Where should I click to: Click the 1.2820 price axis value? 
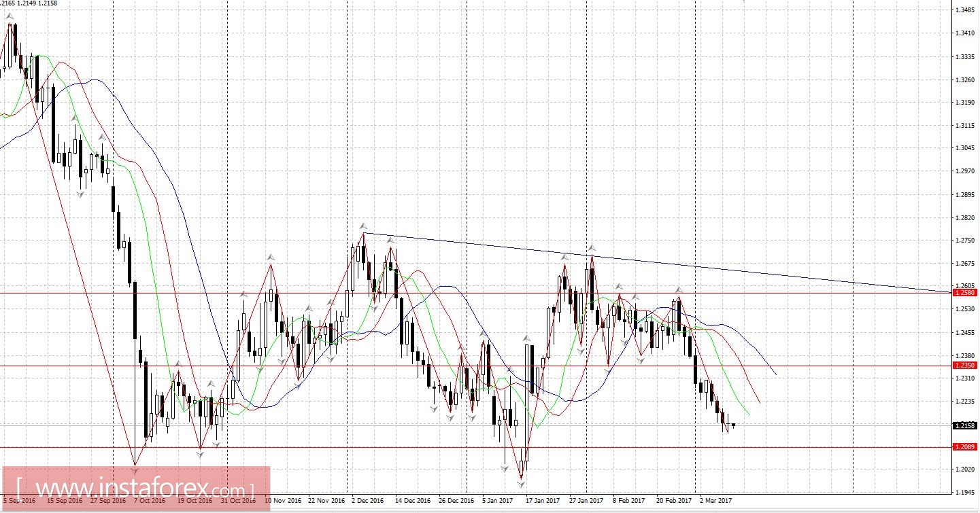tap(966, 218)
